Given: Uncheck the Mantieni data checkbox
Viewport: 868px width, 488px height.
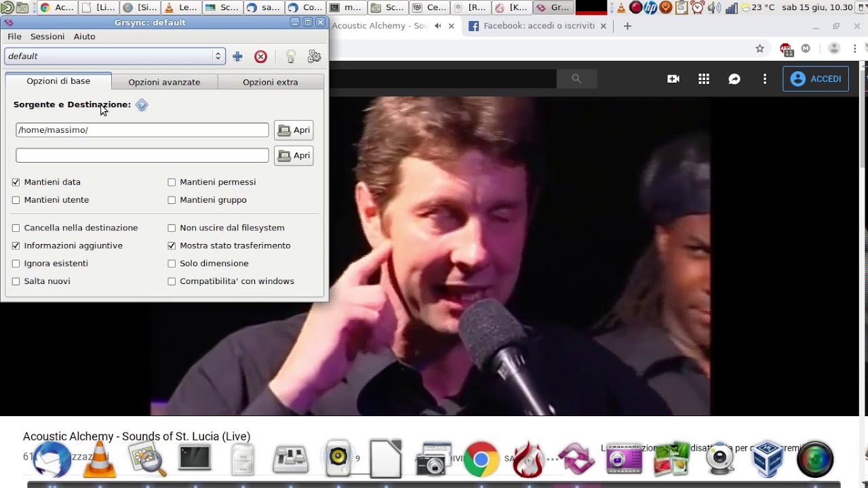Looking at the screenshot, I should (16, 182).
